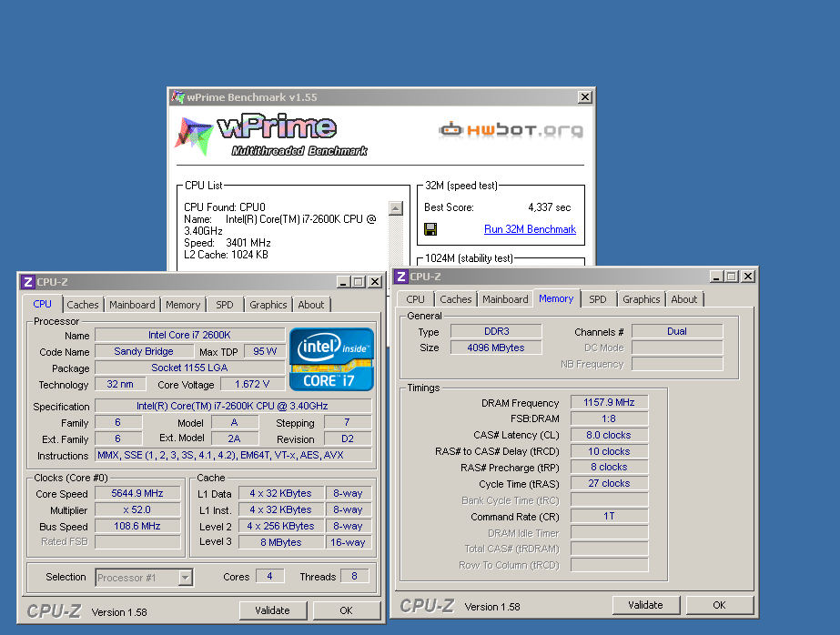Viewport: 840px width, 635px height.
Task: Click the floppy disk save score icon
Action: click(x=430, y=229)
